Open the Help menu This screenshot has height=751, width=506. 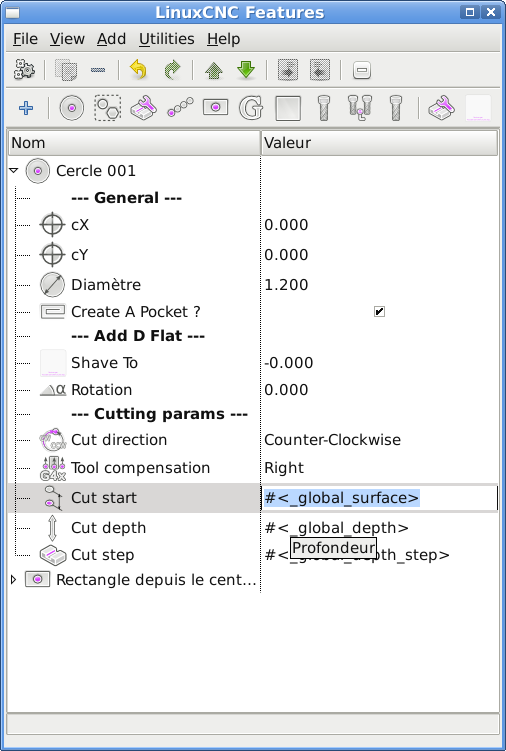[x=224, y=39]
